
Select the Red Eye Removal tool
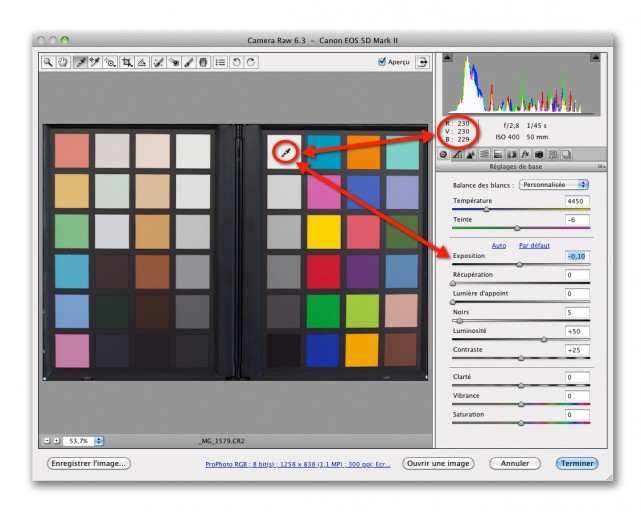(x=173, y=62)
